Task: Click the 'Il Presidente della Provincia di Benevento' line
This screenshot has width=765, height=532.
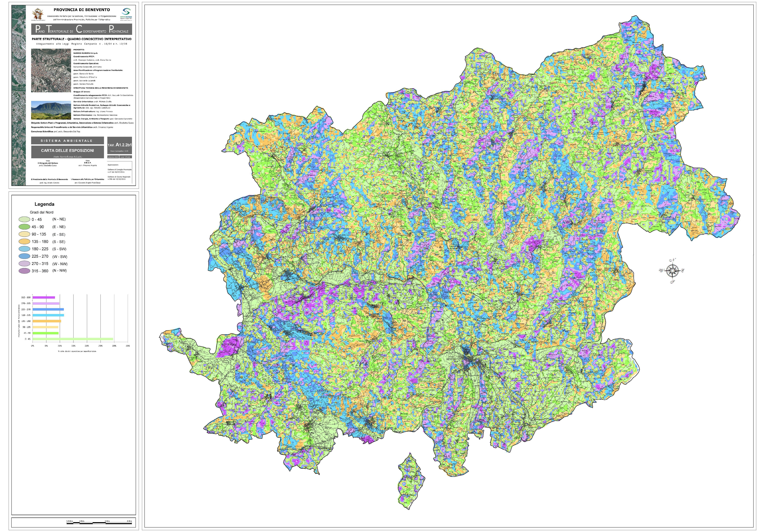Action: point(49,179)
